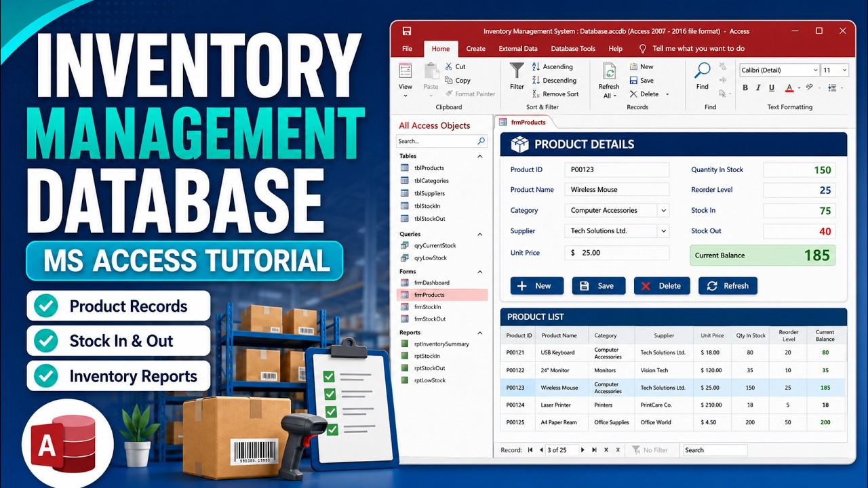This screenshot has width=868, height=488.
Task: Open the Supplier combo box dropdown arrow
Action: pyautogui.click(x=663, y=231)
